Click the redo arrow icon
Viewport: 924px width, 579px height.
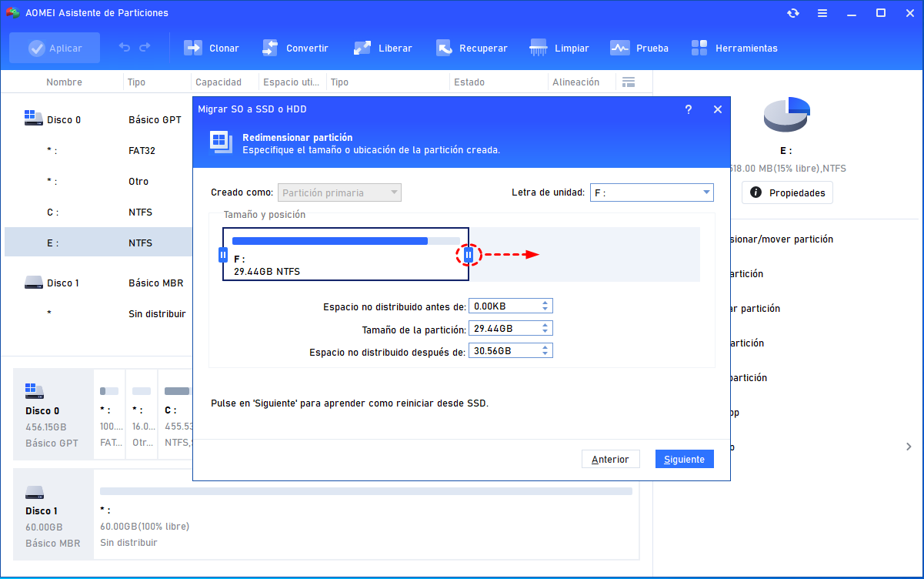tap(145, 48)
